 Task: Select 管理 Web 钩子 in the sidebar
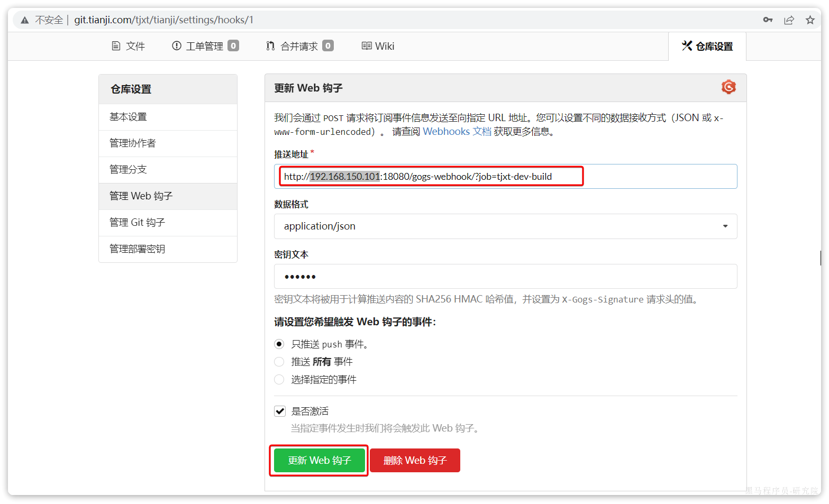coord(168,196)
